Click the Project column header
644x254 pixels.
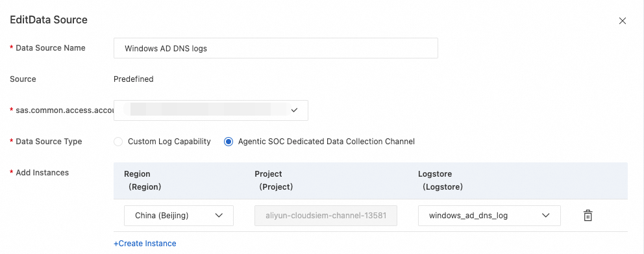(x=273, y=181)
